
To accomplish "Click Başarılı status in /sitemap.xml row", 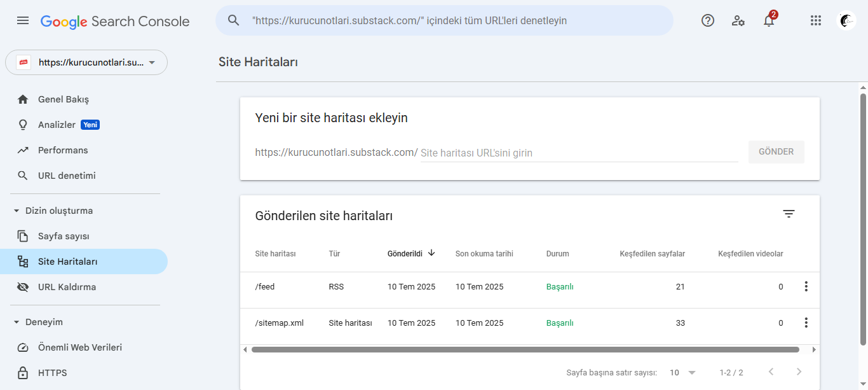I will [560, 323].
